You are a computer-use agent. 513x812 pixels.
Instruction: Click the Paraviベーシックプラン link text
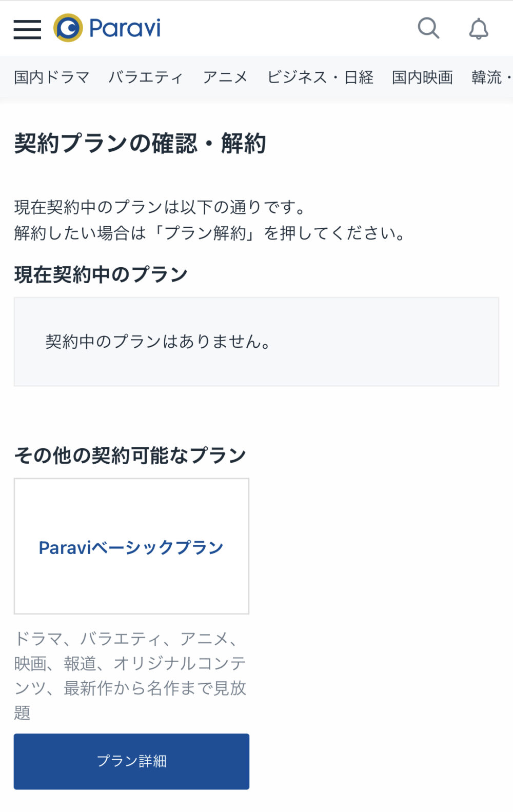click(131, 547)
